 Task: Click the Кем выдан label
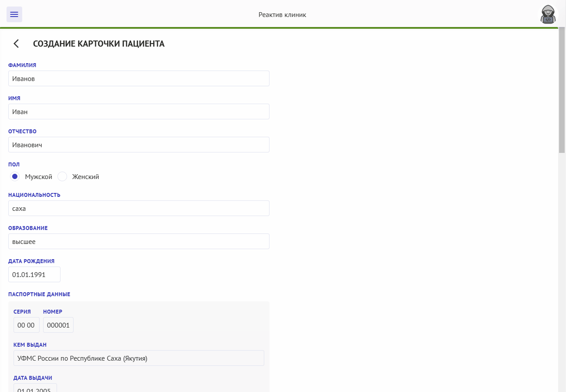(x=30, y=345)
